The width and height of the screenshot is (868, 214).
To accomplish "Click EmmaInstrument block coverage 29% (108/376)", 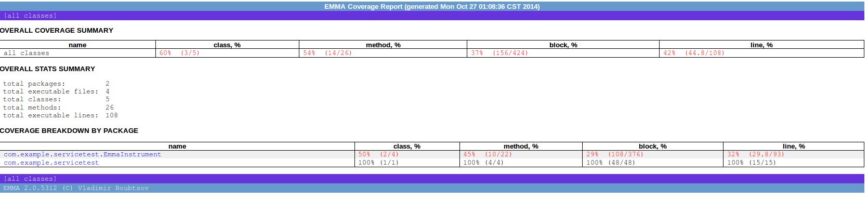I will click(615, 154).
